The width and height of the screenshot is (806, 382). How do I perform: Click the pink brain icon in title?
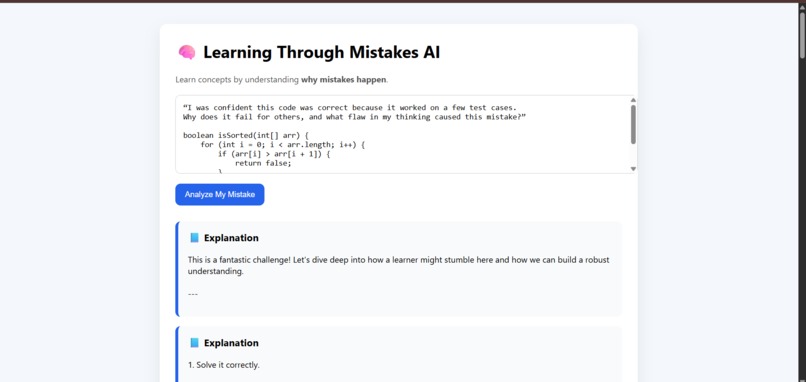(187, 52)
